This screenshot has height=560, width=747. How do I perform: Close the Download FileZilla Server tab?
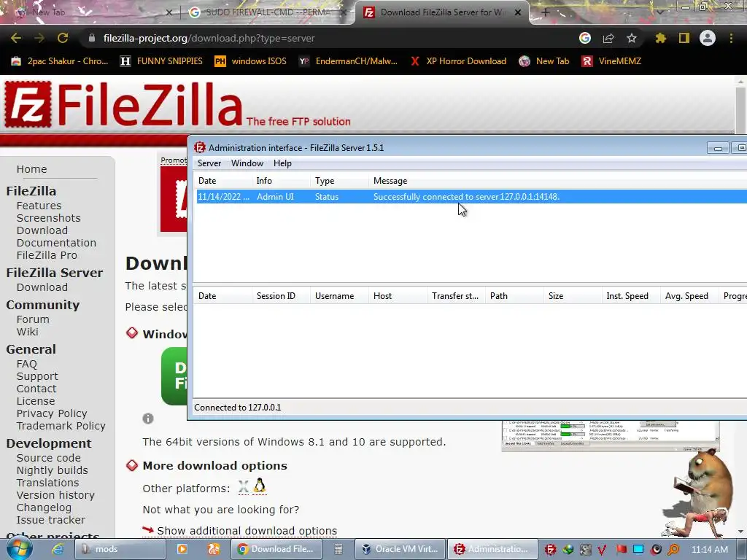(518, 12)
